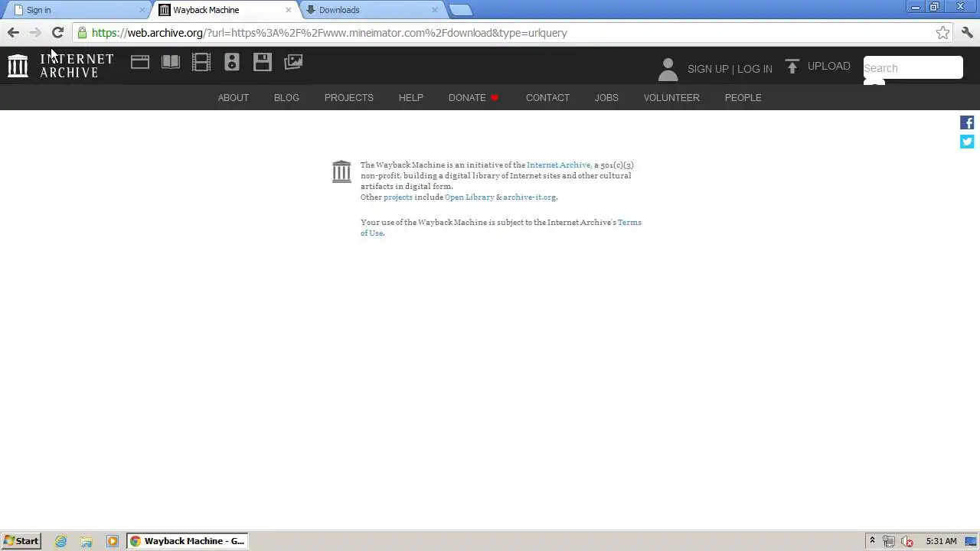Launch Windows Media Player from taskbar
980x551 pixels.
[x=113, y=541]
